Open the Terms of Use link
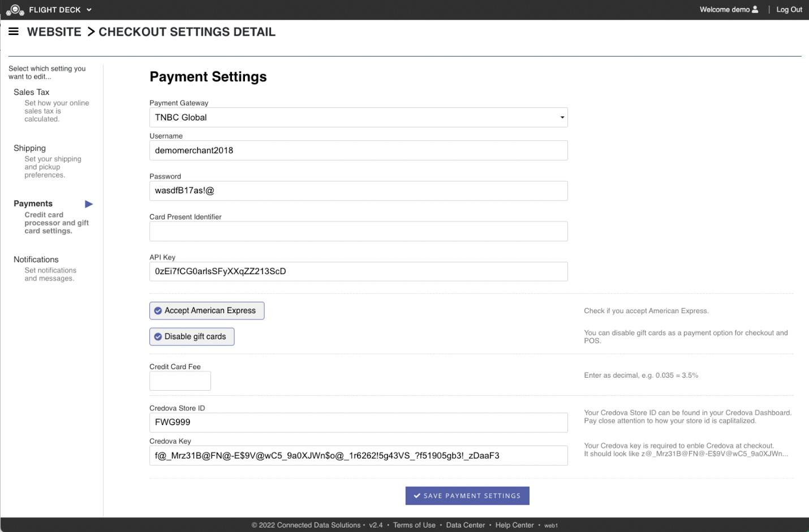The image size is (809, 532). (x=414, y=525)
